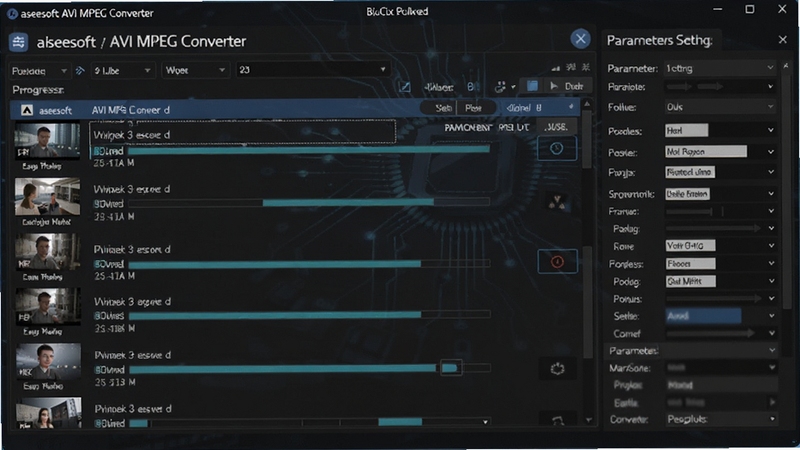Screen dimensions: 800x450
Task: Switch to the PAMONENT tab
Action: (468, 128)
